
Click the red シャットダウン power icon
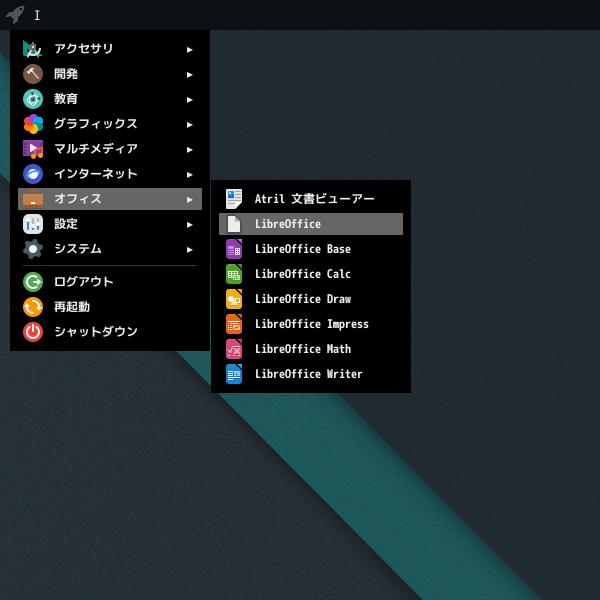[33, 332]
